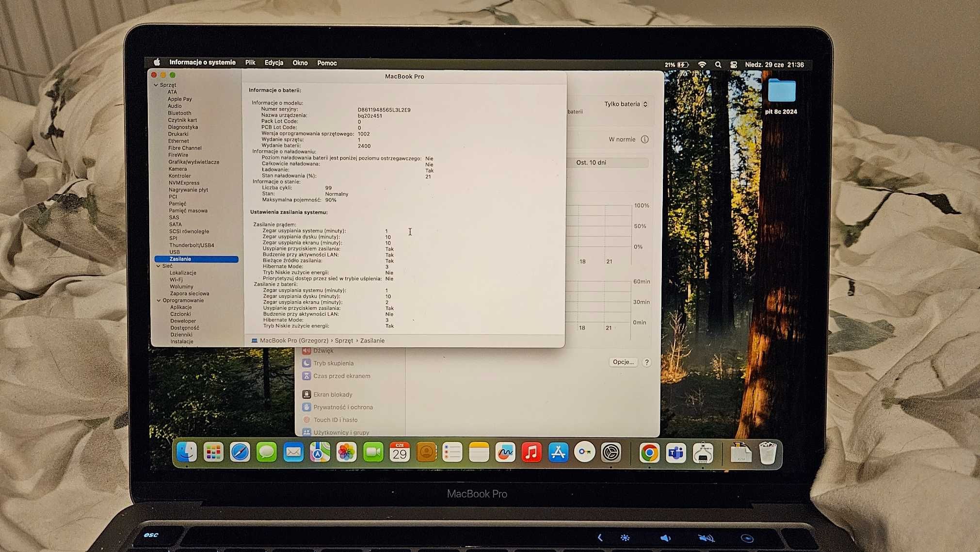Select Aplikacje under Oprogramowanie
The height and width of the screenshot is (552, 980).
point(181,307)
